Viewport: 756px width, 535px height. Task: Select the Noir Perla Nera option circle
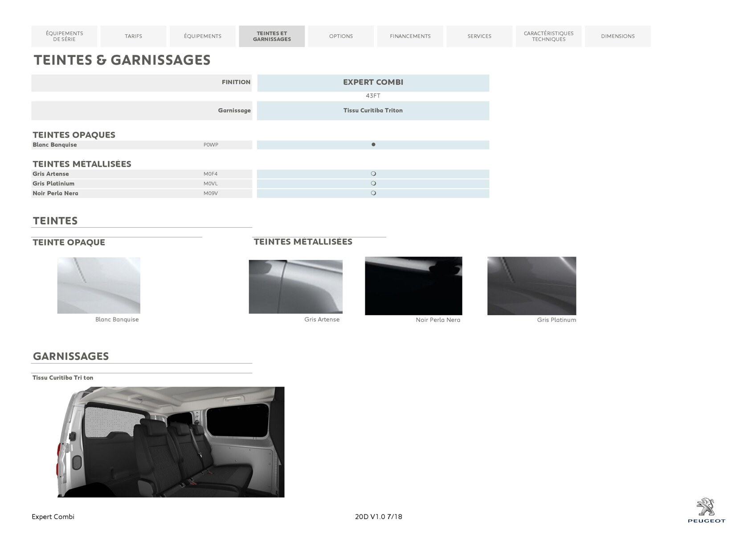click(x=373, y=193)
